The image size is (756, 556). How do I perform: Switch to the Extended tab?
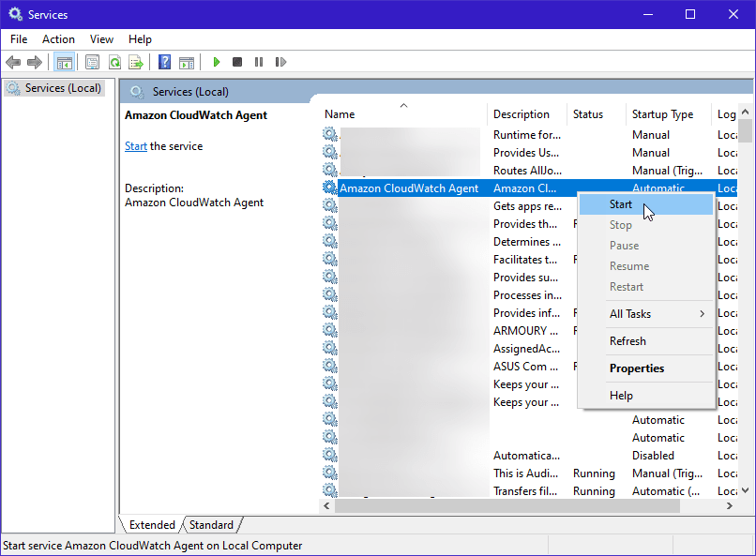pyautogui.click(x=152, y=525)
